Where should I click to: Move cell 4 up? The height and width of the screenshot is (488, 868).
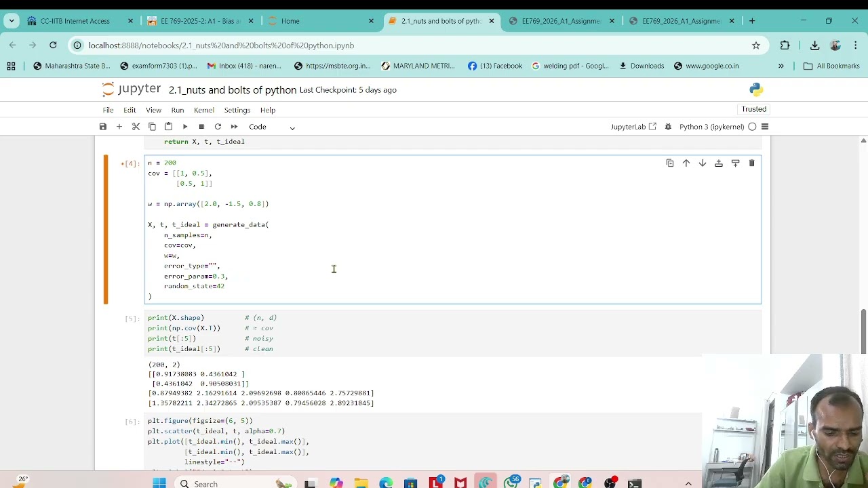[686, 163]
